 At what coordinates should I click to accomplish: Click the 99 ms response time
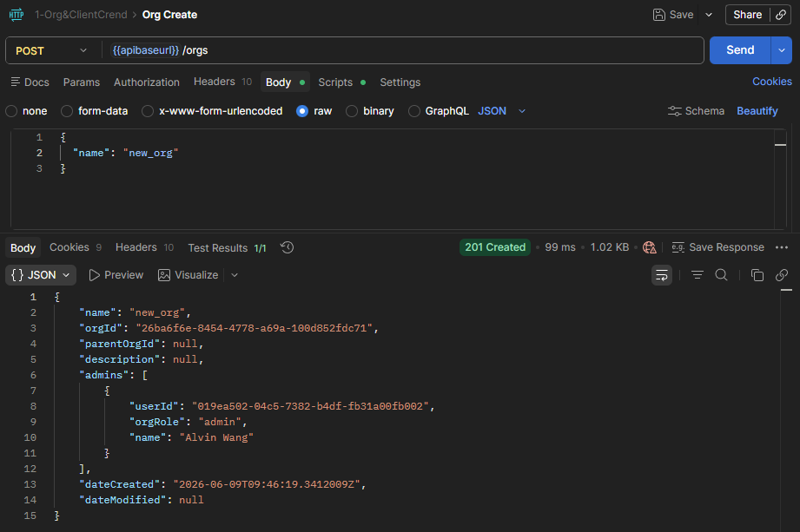559,247
